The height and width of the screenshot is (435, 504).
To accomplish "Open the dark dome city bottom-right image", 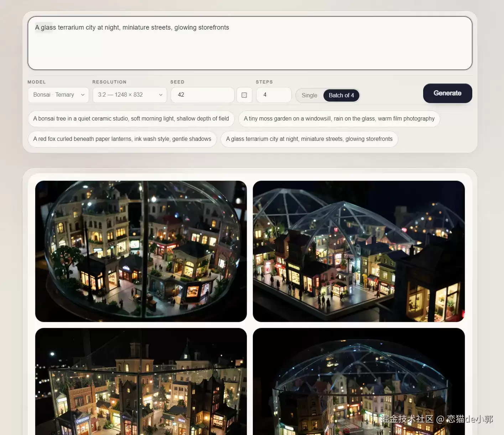I will [359, 382].
